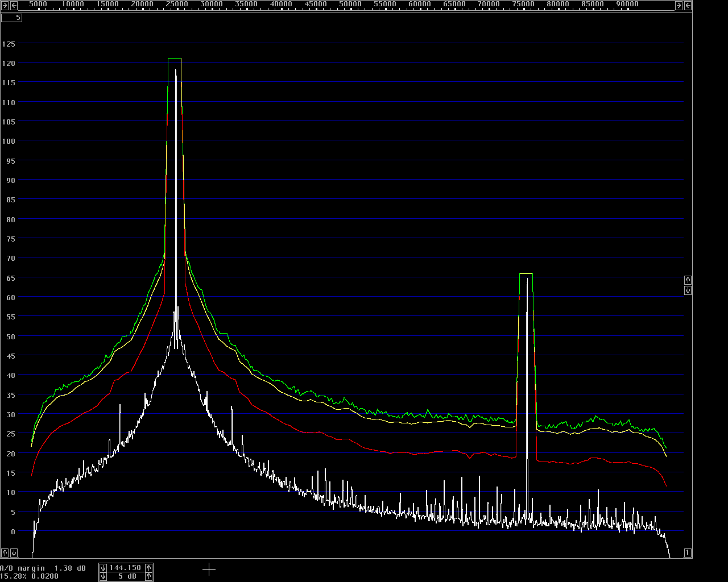This screenshot has height=582, width=728.
Task: Click the 120 label on dB axis
Action: [9, 63]
